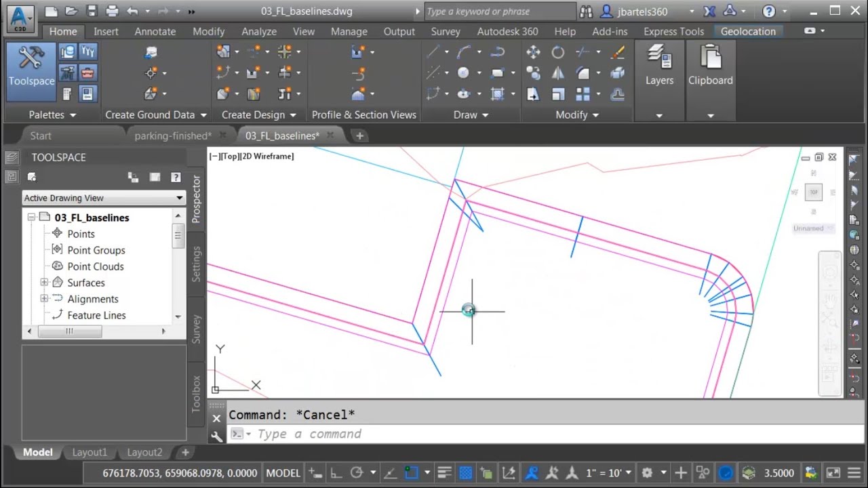Select the Move tool in Modify panel
The width and height of the screenshot is (868, 488).
pos(533,52)
